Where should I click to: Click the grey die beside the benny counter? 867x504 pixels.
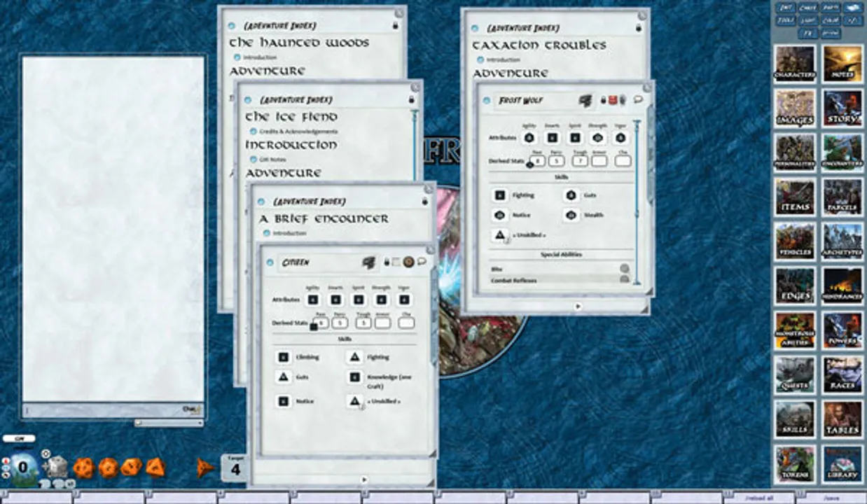click(x=57, y=466)
